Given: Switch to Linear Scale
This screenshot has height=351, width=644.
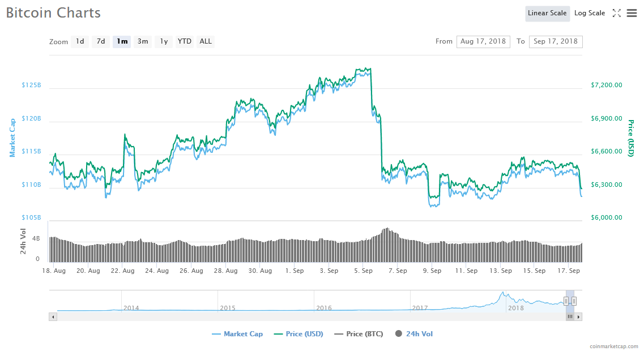Looking at the screenshot, I should (x=547, y=13).
